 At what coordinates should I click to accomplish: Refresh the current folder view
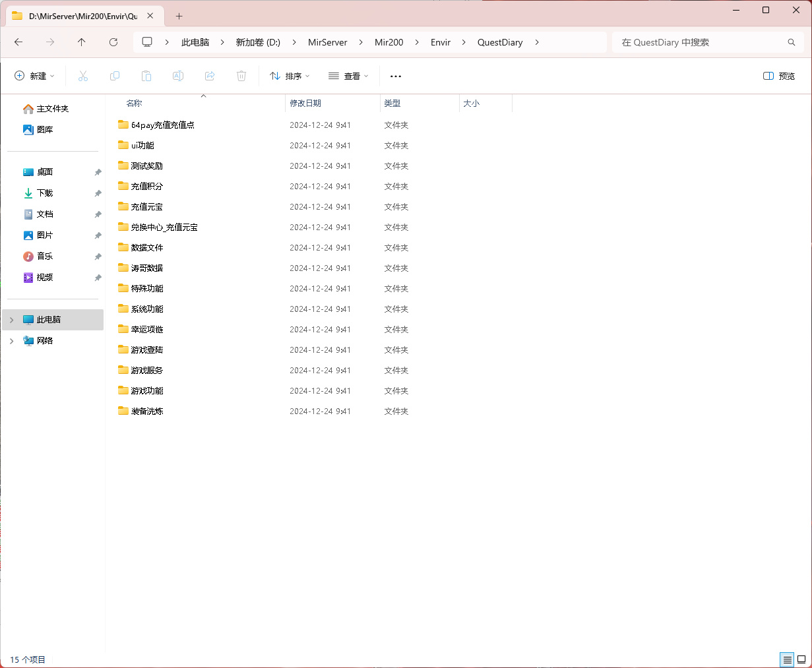(113, 42)
